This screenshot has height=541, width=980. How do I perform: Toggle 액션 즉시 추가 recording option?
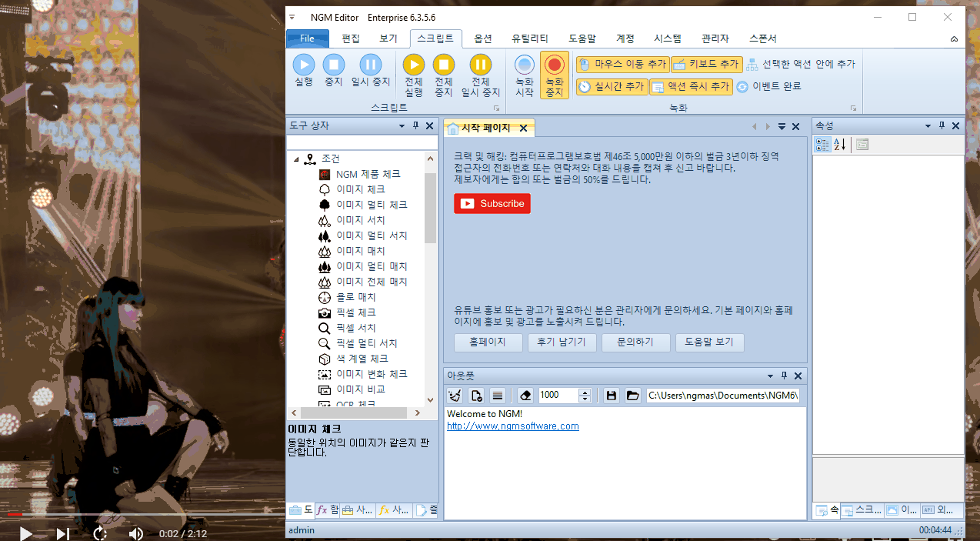point(690,87)
